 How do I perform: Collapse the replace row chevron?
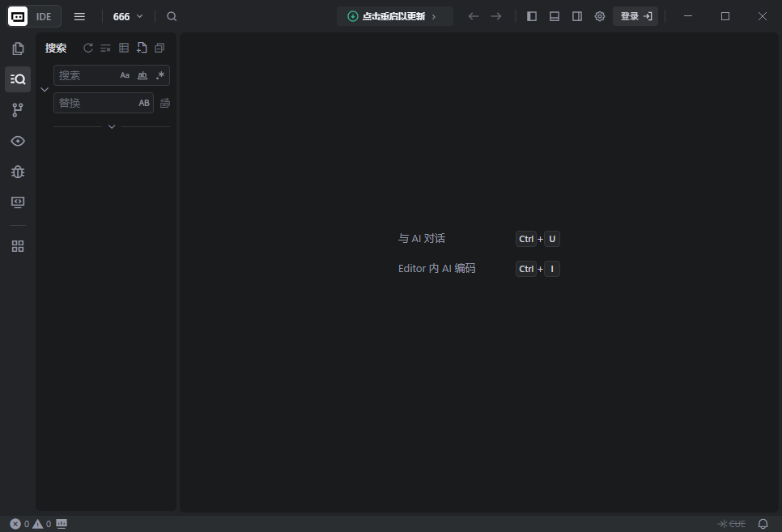pyautogui.click(x=45, y=90)
